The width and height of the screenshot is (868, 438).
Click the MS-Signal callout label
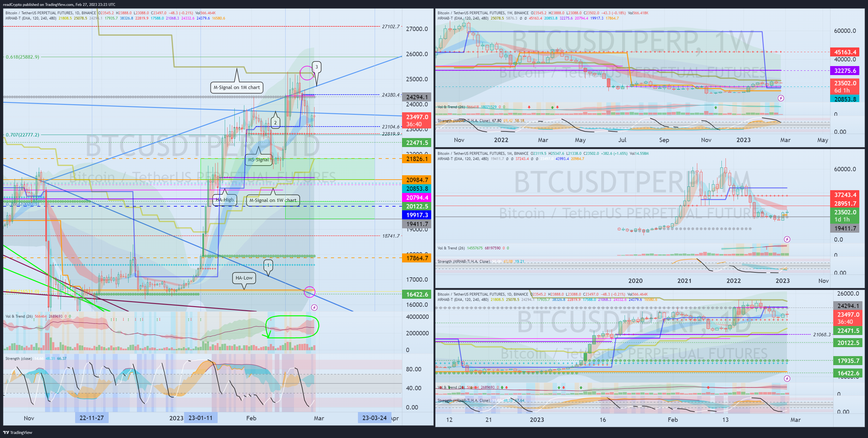259,159
